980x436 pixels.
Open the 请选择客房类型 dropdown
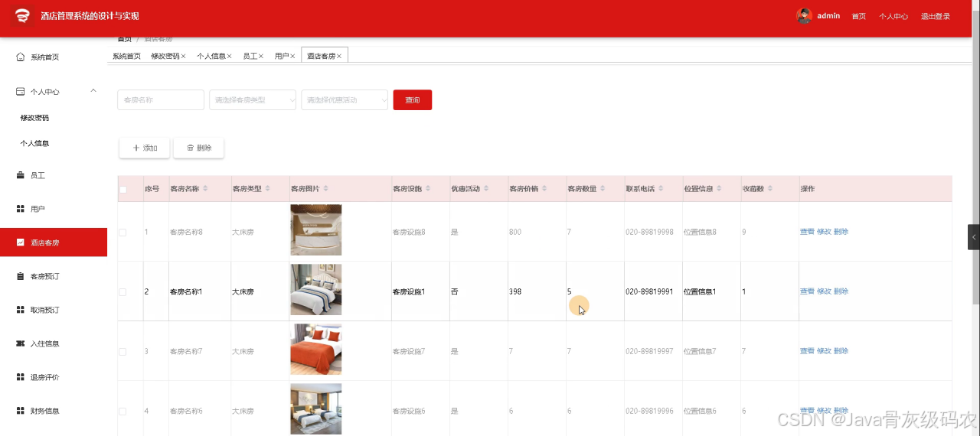[x=253, y=100]
